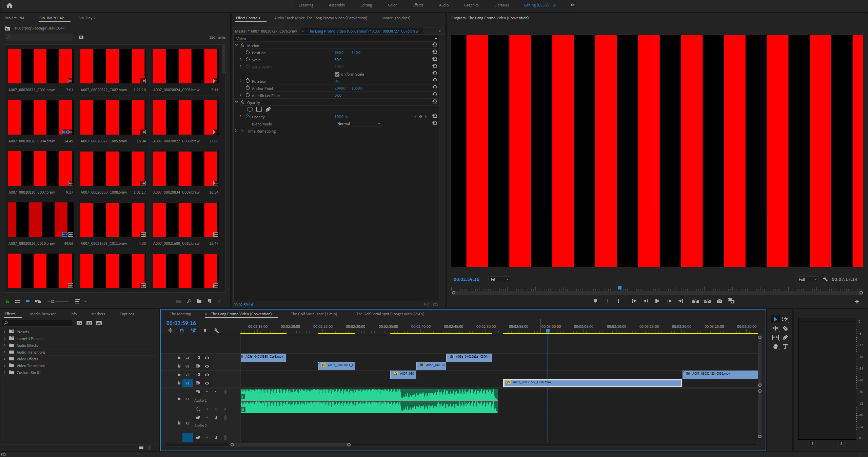This screenshot has width=868, height=457.
Task: Open Media Browser tab
Action: tap(43, 314)
